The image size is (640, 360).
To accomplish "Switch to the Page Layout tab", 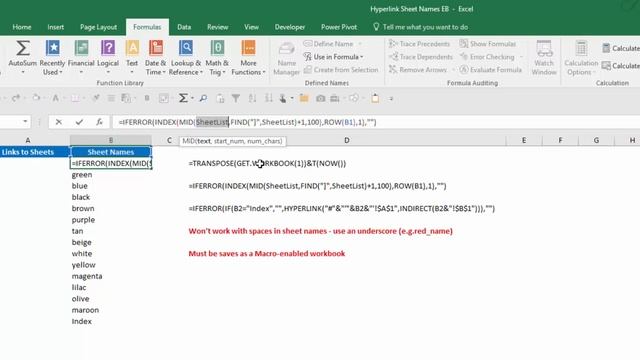I will click(98, 27).
